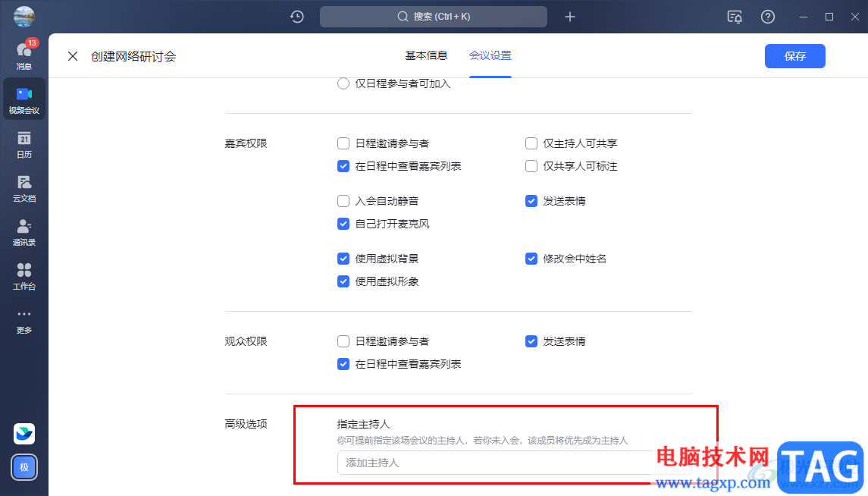Viewport: 868px width, 496px height.
Task: Uncheck 使用虚拟形象
Action: click(x=343, y=281)
